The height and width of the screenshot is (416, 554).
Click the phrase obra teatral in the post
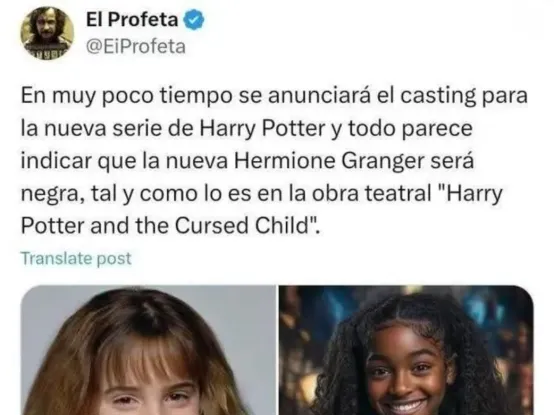pyautogui.click(x=370, y=193)
